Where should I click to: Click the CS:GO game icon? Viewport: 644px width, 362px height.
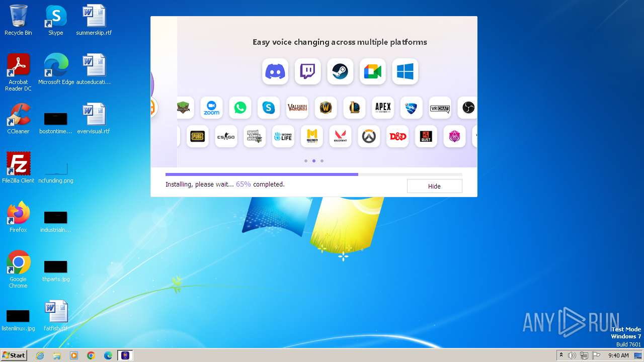(226, 136)
